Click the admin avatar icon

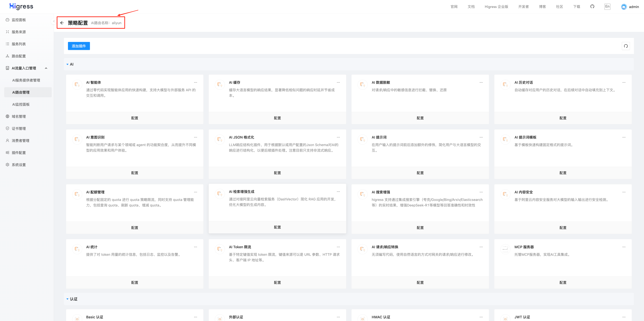click(x=624, y=7)
